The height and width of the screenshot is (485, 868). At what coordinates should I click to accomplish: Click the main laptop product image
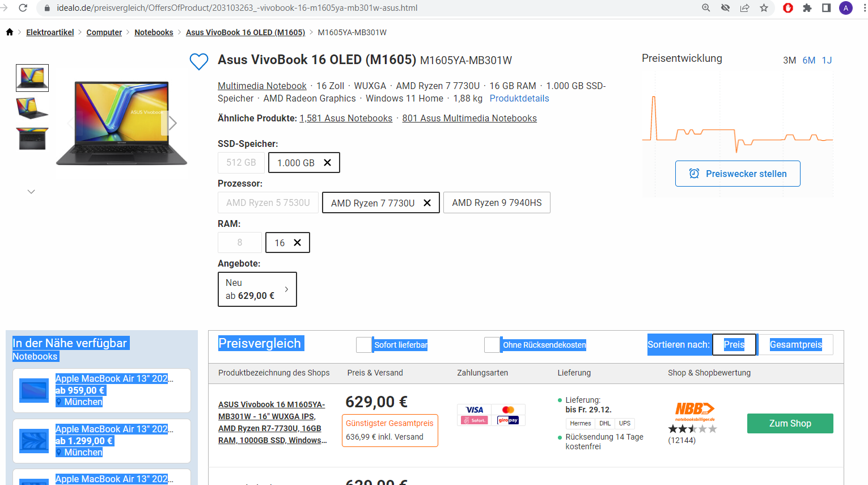(121, 123)
